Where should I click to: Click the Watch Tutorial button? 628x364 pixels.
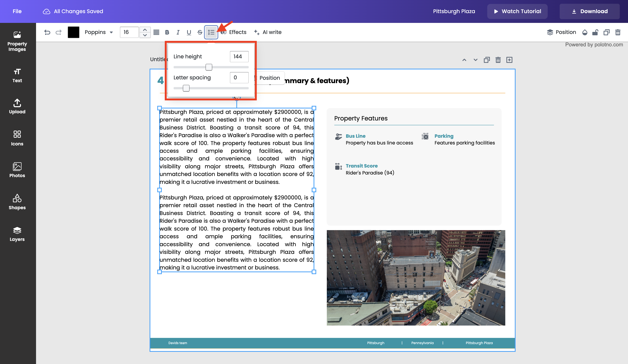517,11
